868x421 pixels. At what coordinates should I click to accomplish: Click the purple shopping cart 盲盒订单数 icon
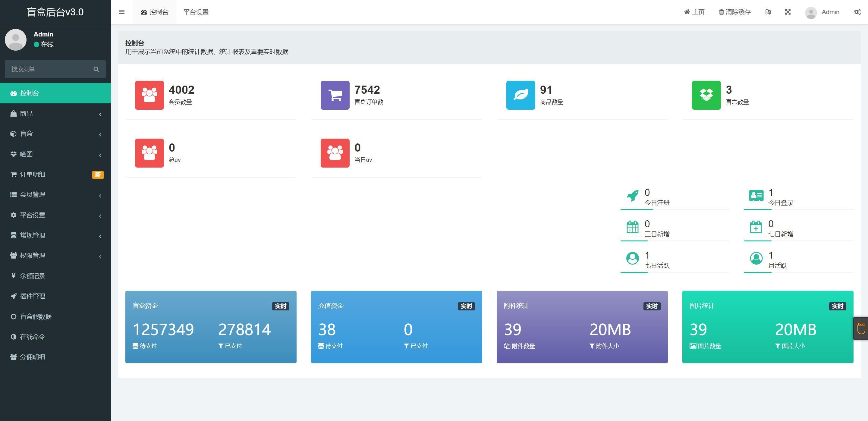coord(335,95)
